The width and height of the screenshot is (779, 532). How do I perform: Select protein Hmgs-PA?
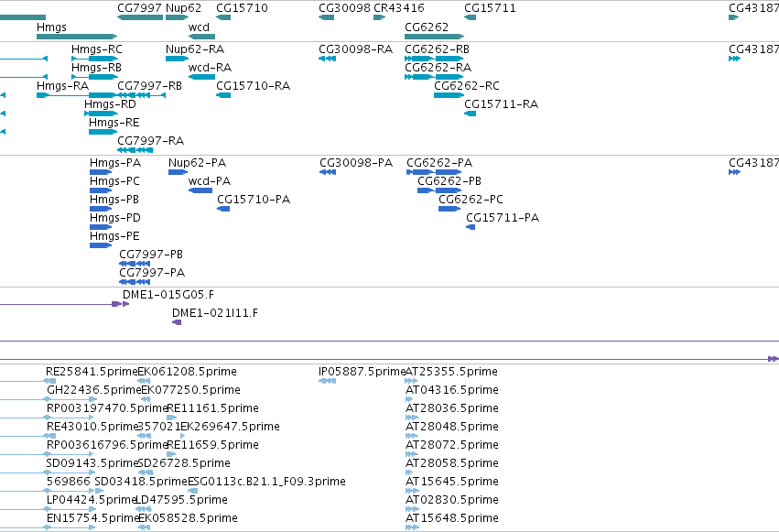pos(101,172)
